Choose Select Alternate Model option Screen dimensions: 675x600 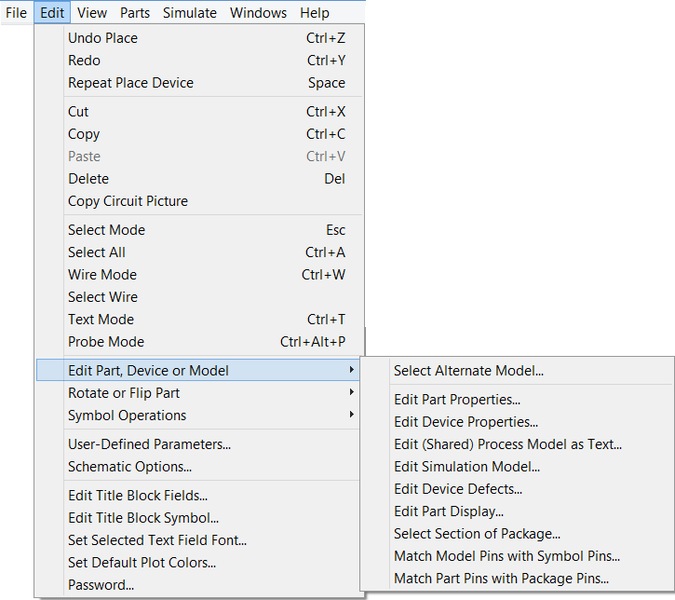tap(469, 371)
